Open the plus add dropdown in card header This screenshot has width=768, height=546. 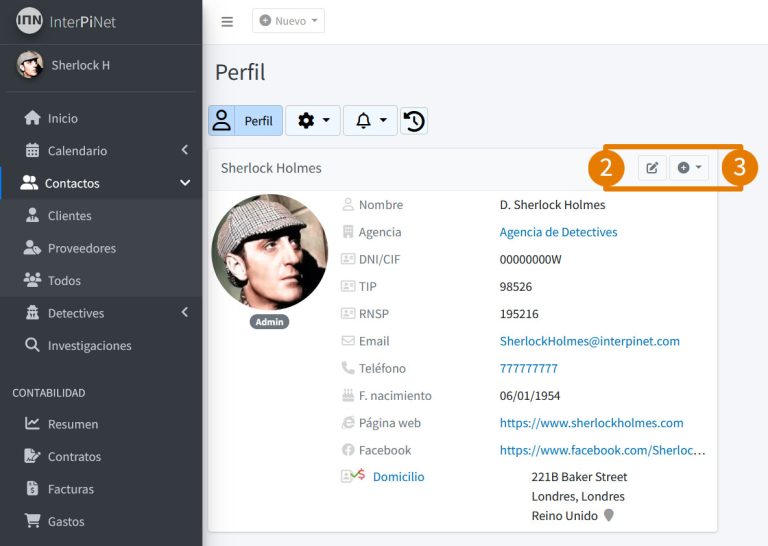tap(689, 168)
